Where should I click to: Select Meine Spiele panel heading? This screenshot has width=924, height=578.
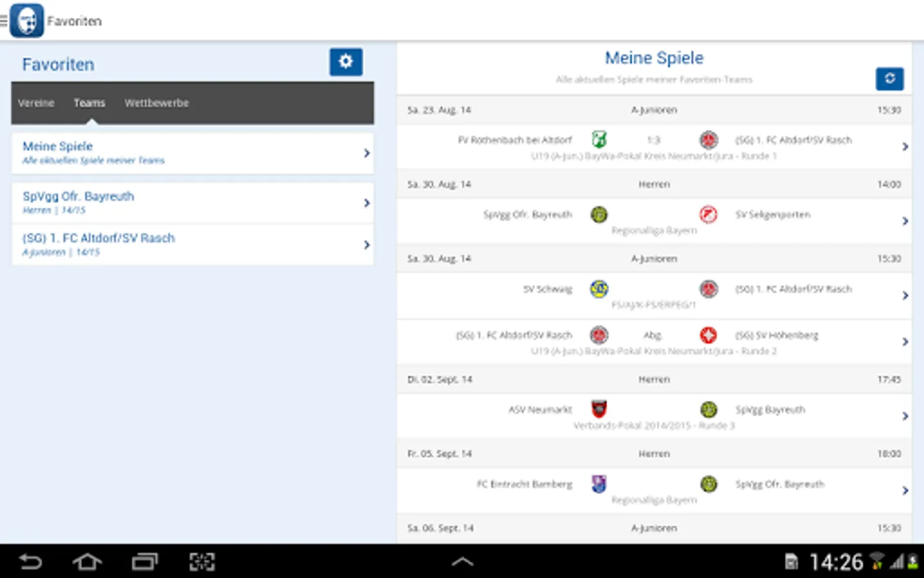coord(654,58)
